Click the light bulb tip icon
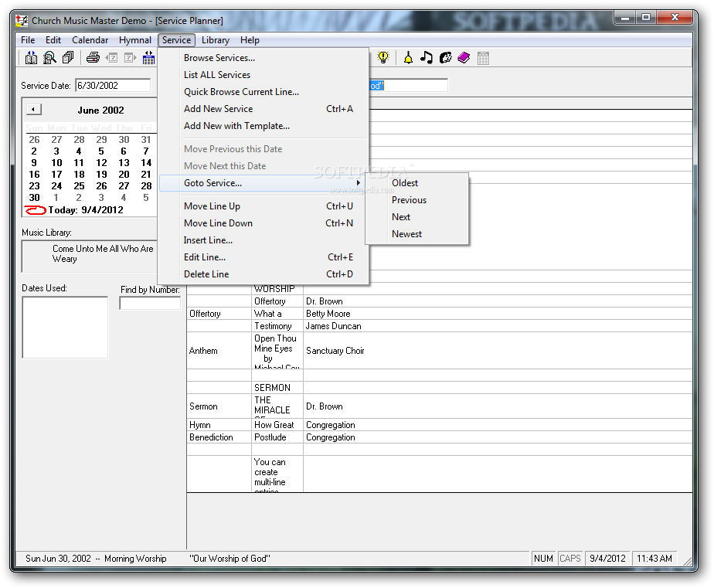The height and width of the screenshot is (588, 714). 383,58
